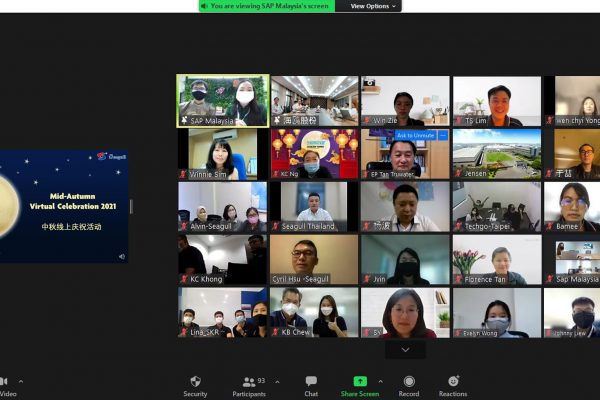The width and height of the screenshot is (600, 400).
Task: Open the Chat panel
Action: coord(311,384)
